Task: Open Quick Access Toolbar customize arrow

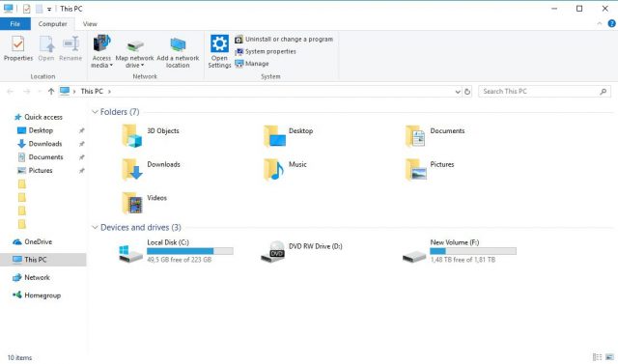Action: point(49,9)
